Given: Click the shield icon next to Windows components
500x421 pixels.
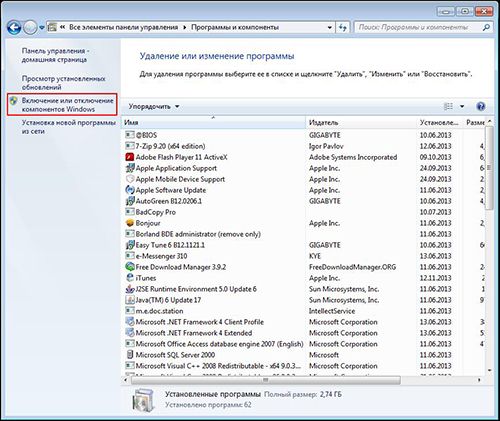Looking at the screenshot, I should (x=14, y=101).
